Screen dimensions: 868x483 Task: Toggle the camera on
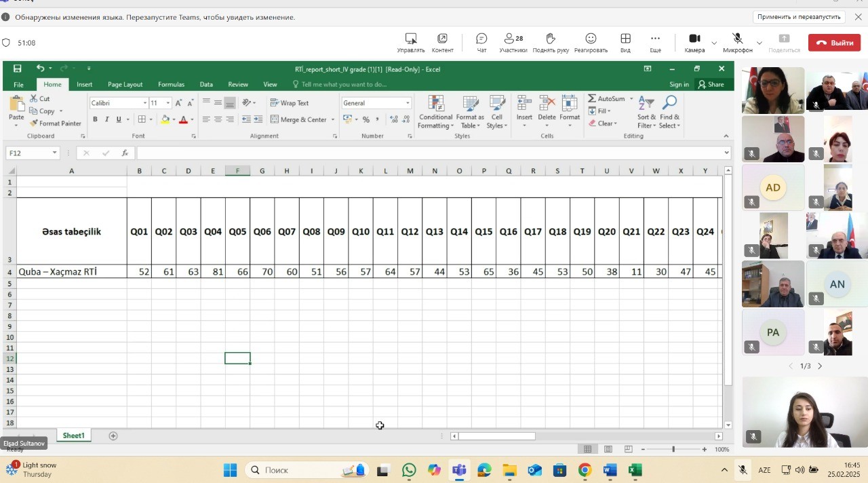coord(694,42)
